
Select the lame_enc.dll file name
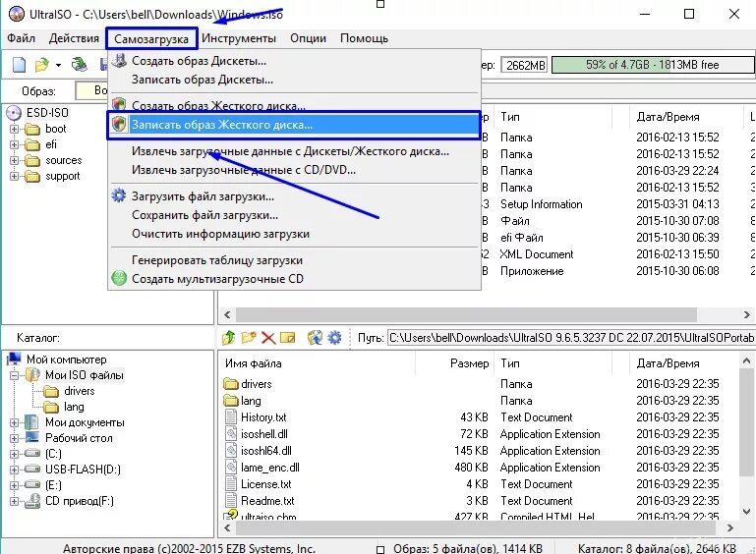coord(270,468)
